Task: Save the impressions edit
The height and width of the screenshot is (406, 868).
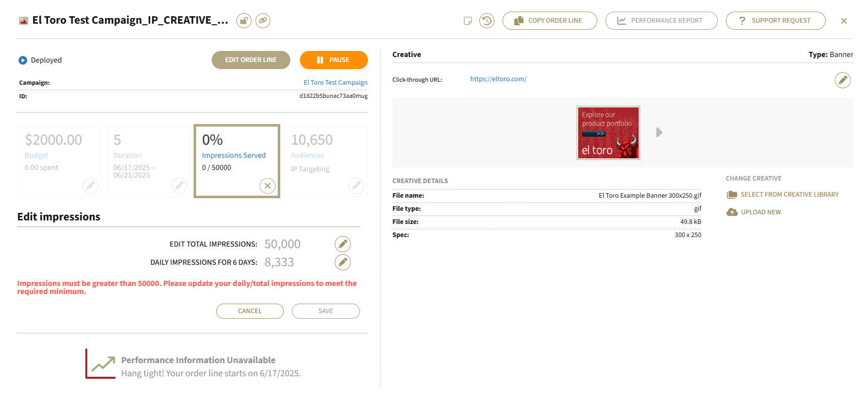Action: coord(326,311)
